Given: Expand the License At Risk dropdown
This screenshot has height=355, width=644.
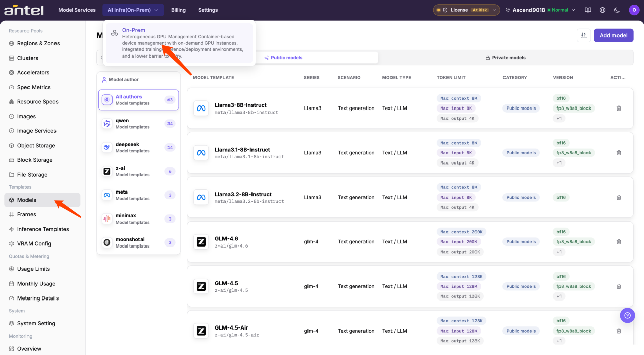Looking at the screenshot, I should pos(466,10).
